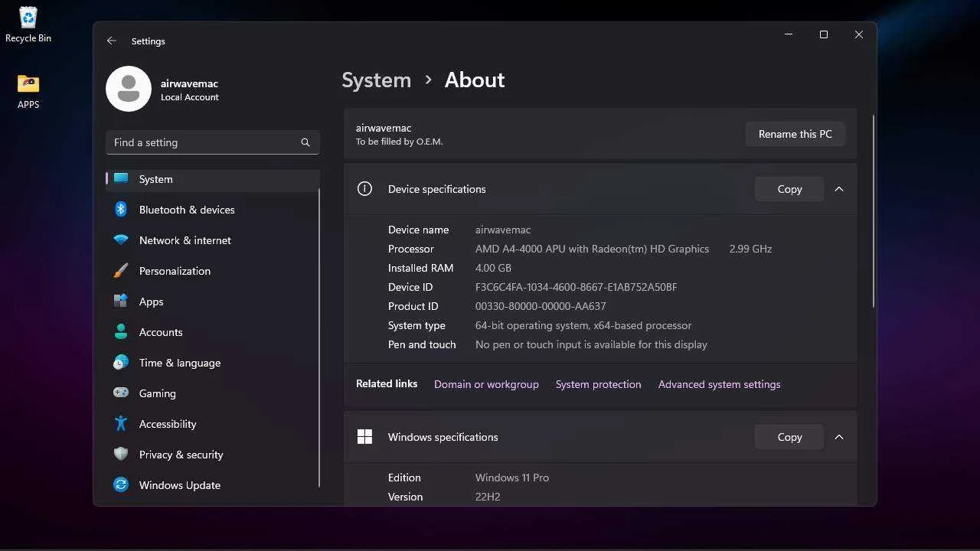This screenshot has height=551, width=980.
Task: Click the Apps icon in sidebar
Action: [121, 302]
